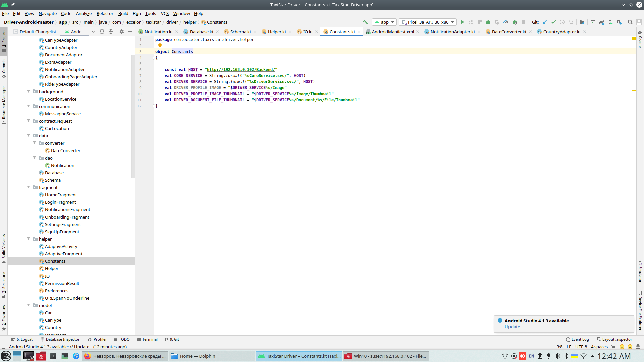Click the Git update project arrow

pyautogui.click(x=545, y=22)
